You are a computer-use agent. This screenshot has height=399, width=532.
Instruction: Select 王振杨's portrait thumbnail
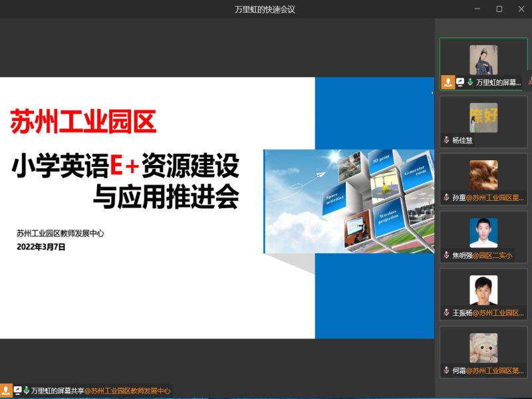[x=483, y=290]
